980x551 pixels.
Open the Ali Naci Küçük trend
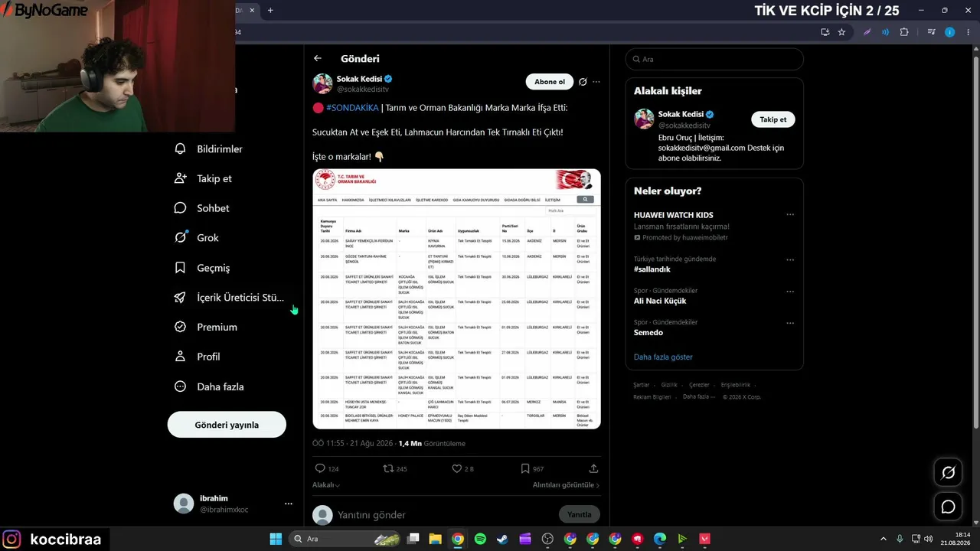tap(660, 301)
